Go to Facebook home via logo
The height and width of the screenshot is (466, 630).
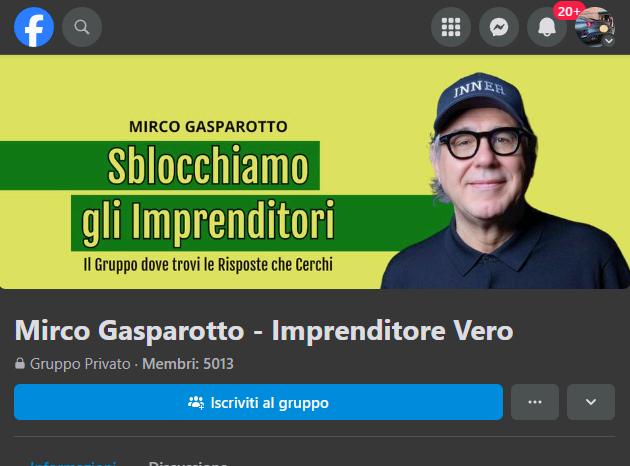pyautogui.click(x=34, y=27)
